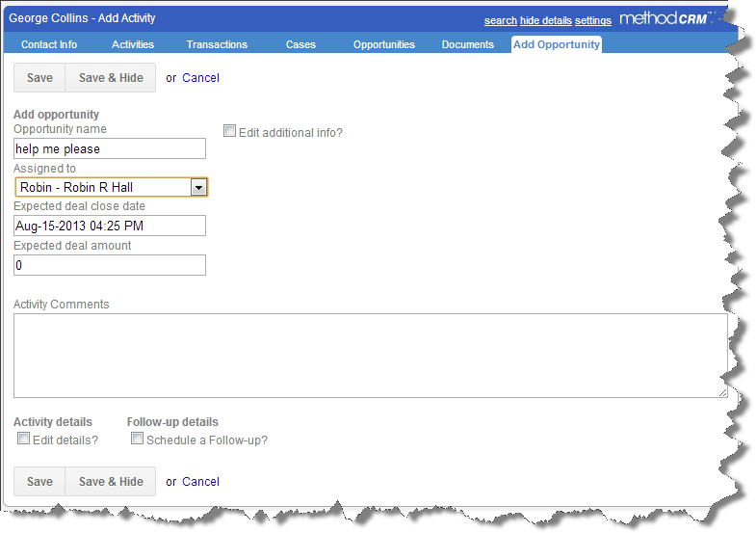Switch to the Contact Info tab

pyautogui.click(x=49, y=44)
